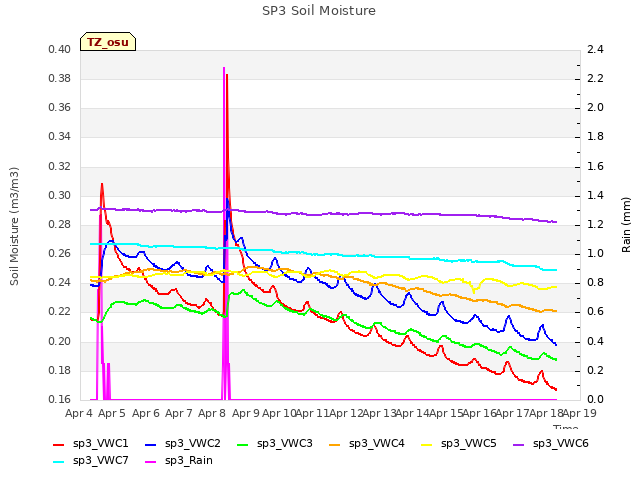Click the yellow sp3_VWC5 legend swatch
This screenshot has width=640, height=480.
pos(427,444)
